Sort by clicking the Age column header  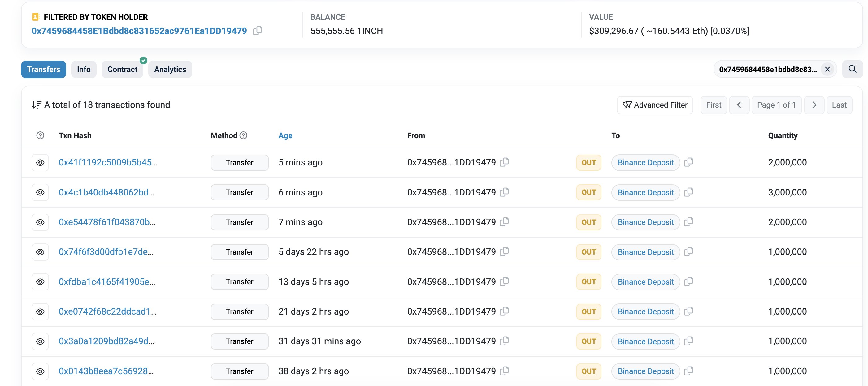click(285, 135)
